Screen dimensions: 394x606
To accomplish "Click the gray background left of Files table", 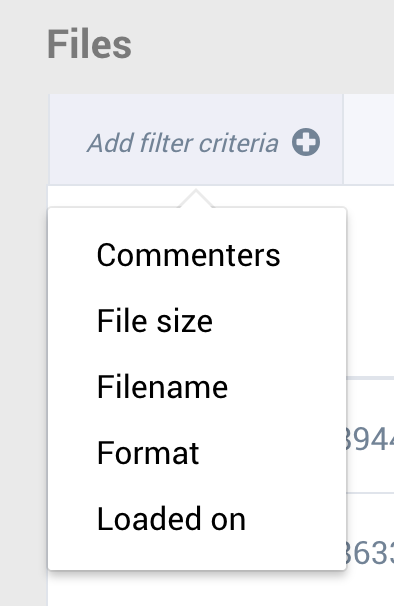I will tap(23, 348).
